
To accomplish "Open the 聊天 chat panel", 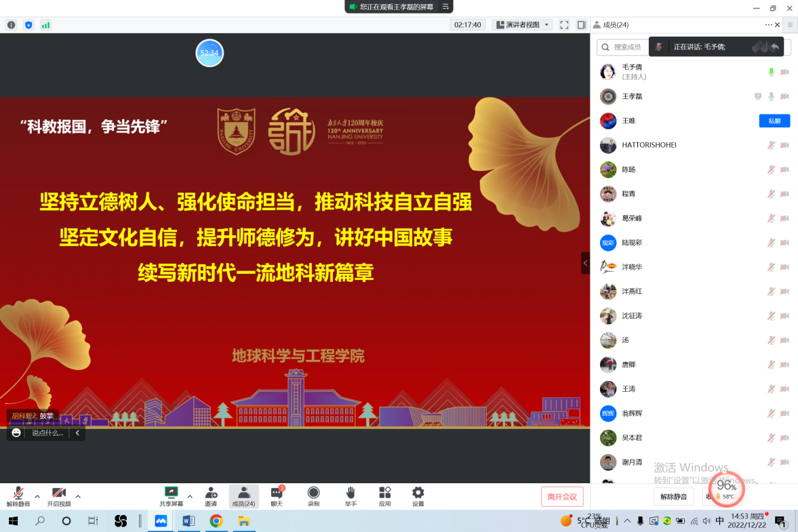I will pos(277,494).
